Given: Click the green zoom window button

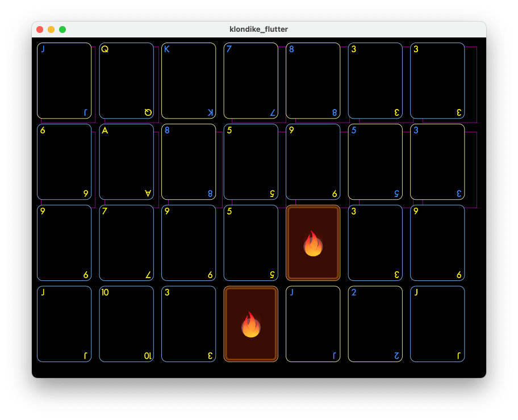Looking at the screenshot, I should point(62,30).
